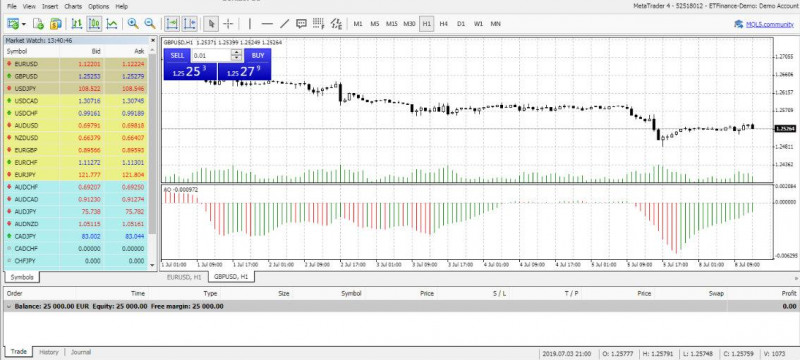This screenshot has width=800, height=360.
Task: Click the 0.01 volume input field
Action: click(211, 55)
